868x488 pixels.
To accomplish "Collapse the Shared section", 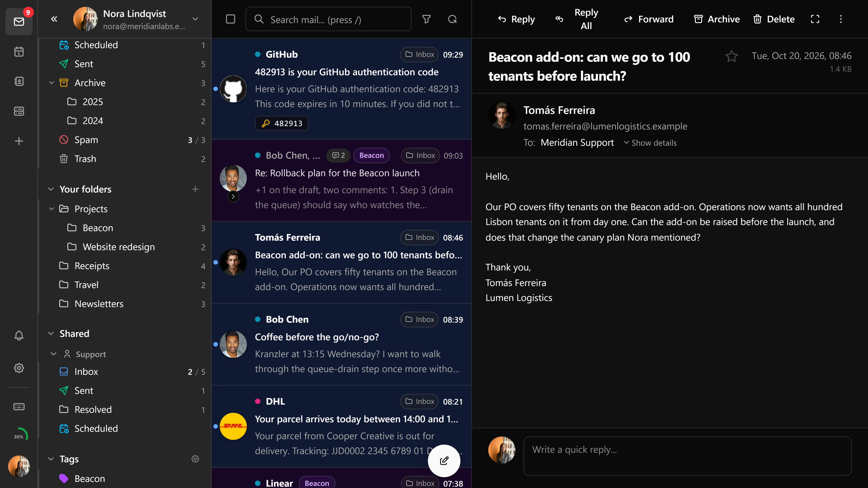I will point(51,334).
